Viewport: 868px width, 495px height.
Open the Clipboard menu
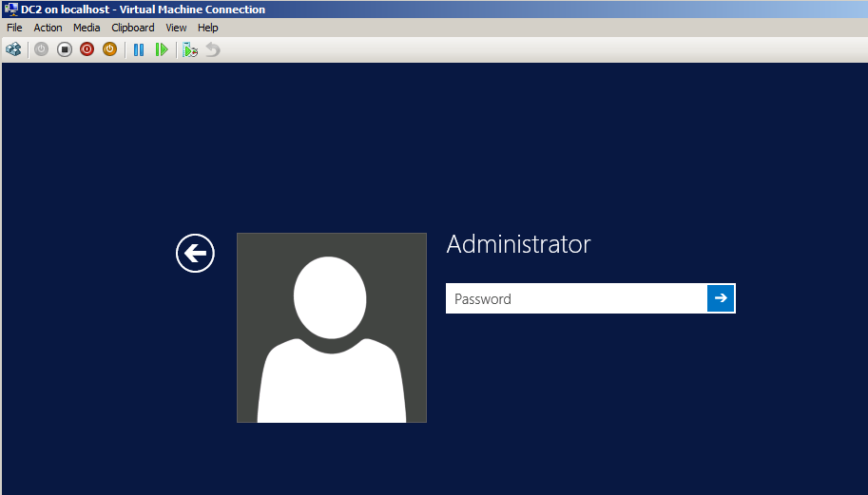click(x=132, y=28)
